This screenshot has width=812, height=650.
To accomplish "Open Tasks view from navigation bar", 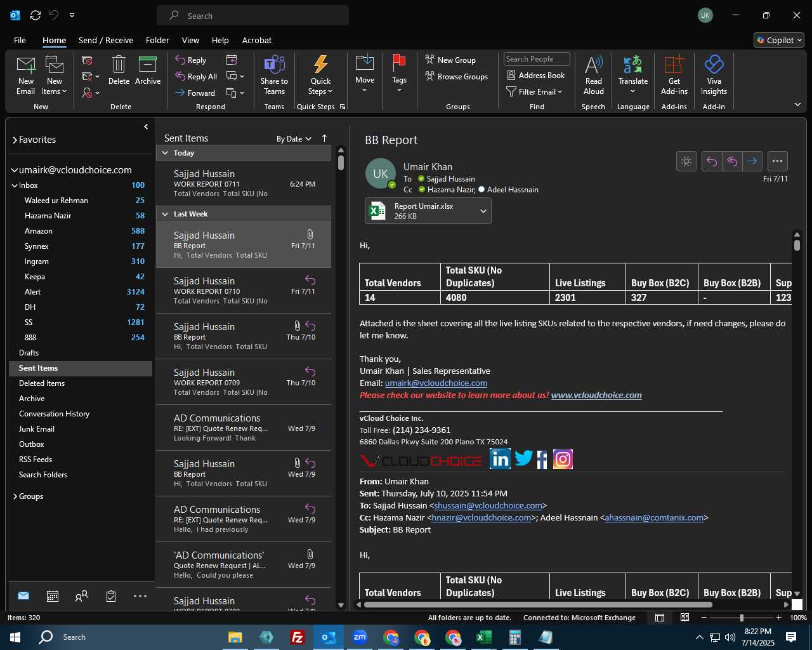I will [x=111, y=596].
